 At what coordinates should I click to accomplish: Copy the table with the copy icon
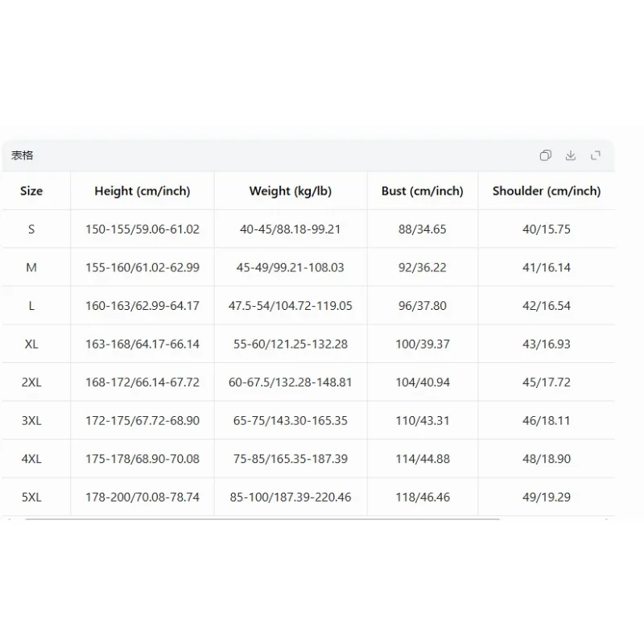[x=546, y=155]
